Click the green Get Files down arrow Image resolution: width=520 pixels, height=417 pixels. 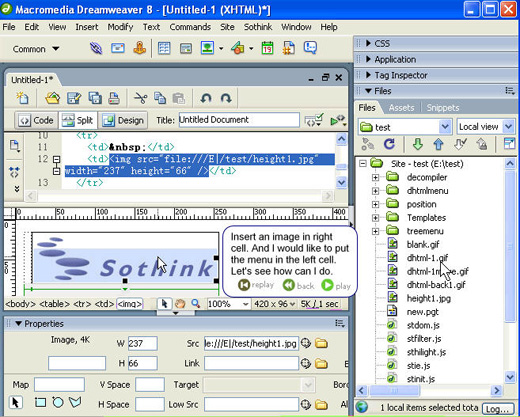point(417,144)
